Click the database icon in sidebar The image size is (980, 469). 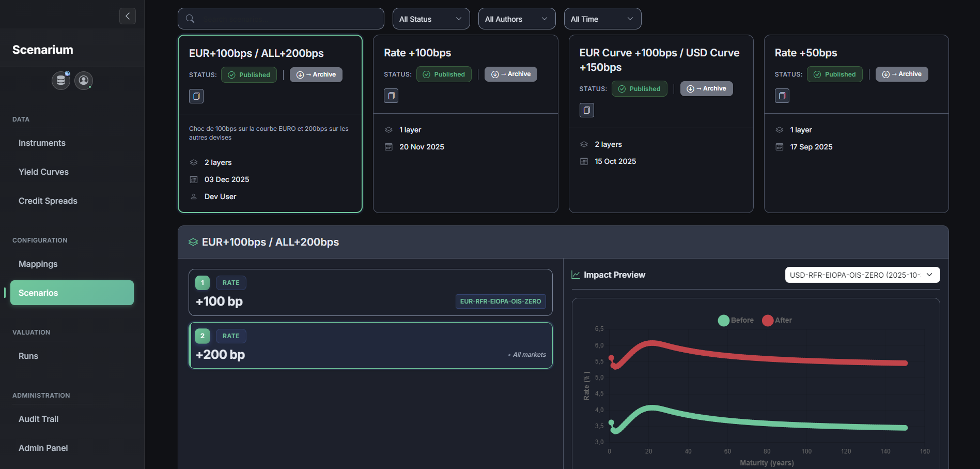(61, 81)
